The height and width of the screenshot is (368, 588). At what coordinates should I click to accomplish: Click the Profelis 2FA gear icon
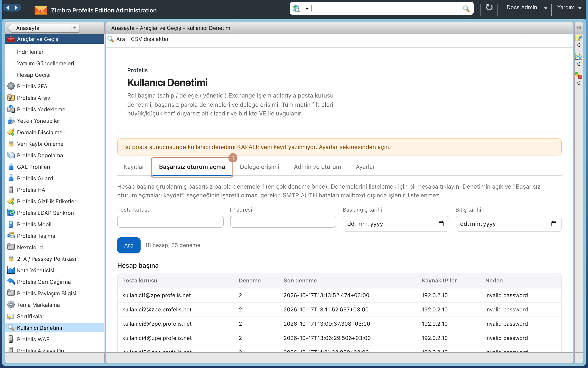[x=11, y=86]
